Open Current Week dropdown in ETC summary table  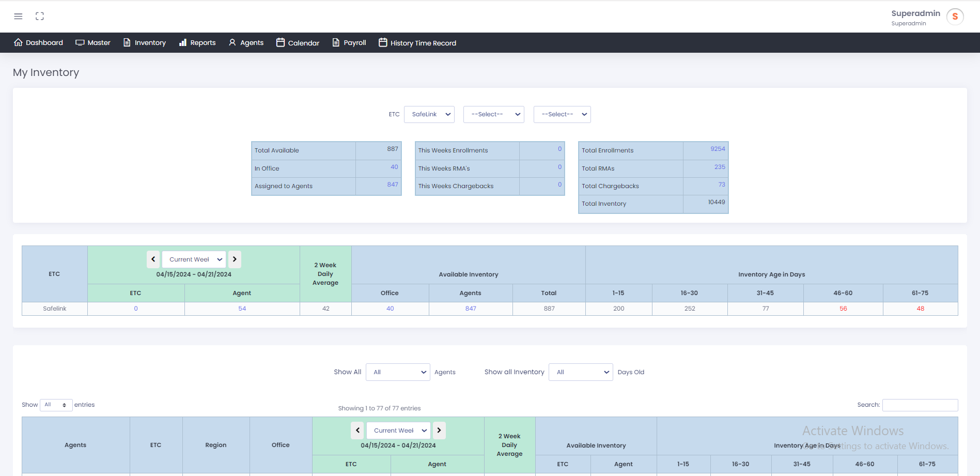click(194, 259)
